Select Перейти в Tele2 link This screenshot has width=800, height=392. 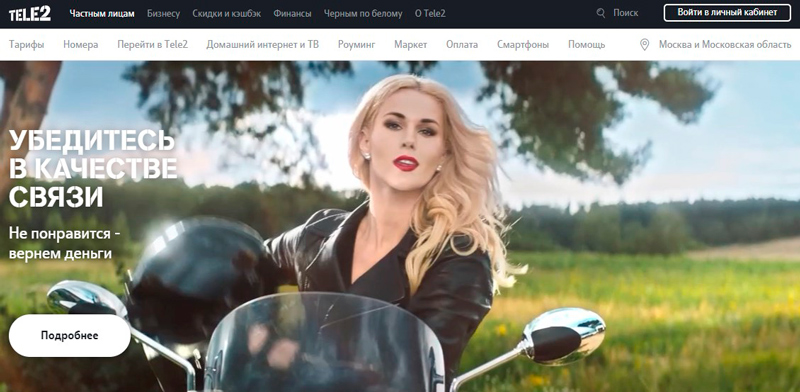(153, 45)
